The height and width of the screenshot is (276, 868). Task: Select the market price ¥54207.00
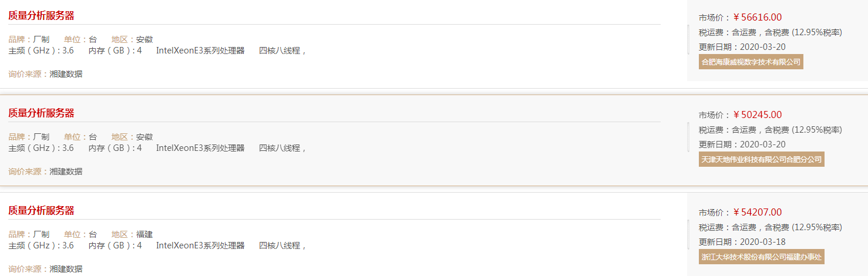[x=757, y=212]
